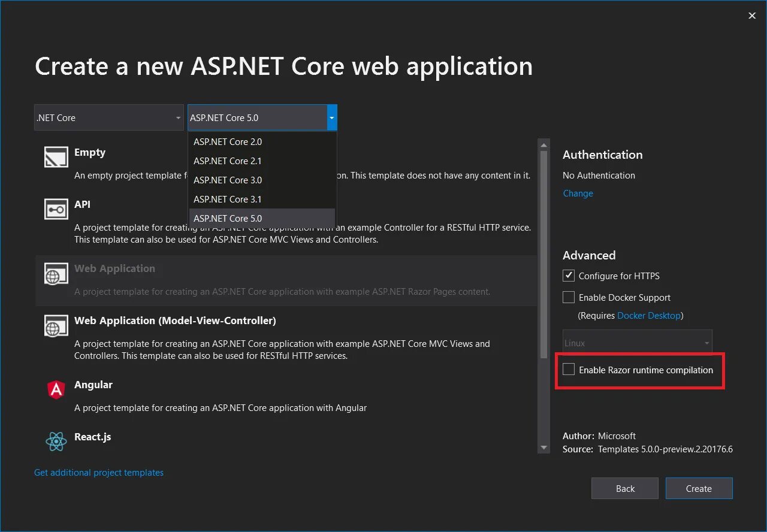Click the Change authentication link

coord(578,194)
